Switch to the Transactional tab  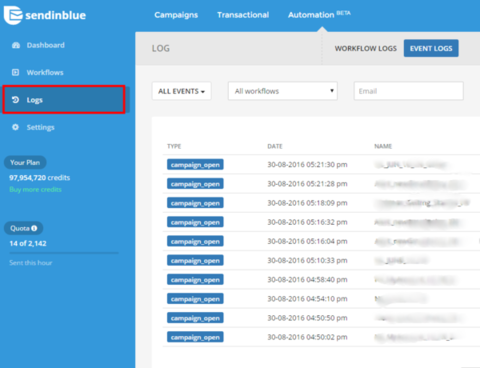point(243,15)
